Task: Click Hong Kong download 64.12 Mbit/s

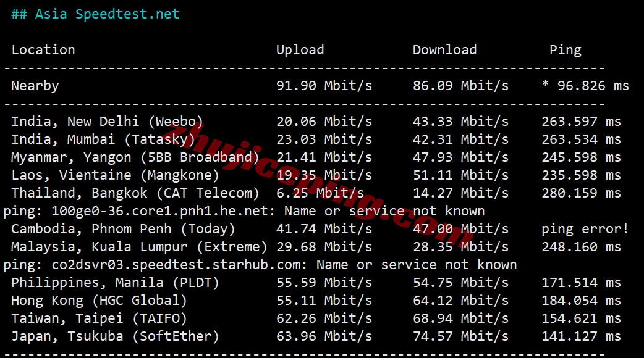Action: point(460,301)
